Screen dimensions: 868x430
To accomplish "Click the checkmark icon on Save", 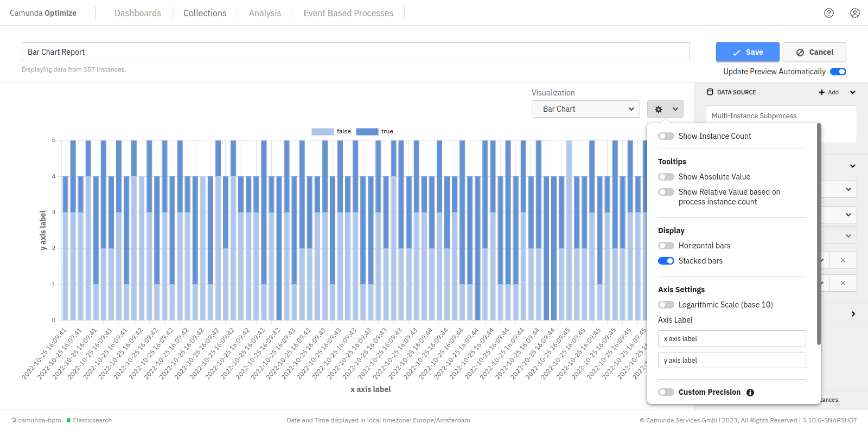I will tap(737, 53).
